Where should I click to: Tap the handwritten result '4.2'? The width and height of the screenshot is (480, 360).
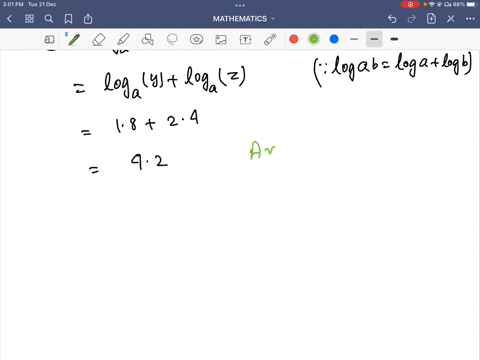click(x=149, y=162)
